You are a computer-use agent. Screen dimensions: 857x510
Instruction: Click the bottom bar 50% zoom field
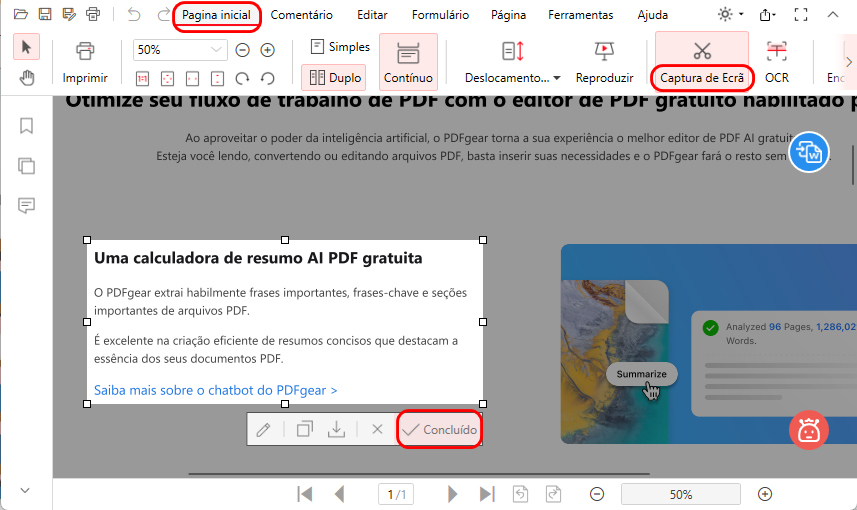[681, 495]
